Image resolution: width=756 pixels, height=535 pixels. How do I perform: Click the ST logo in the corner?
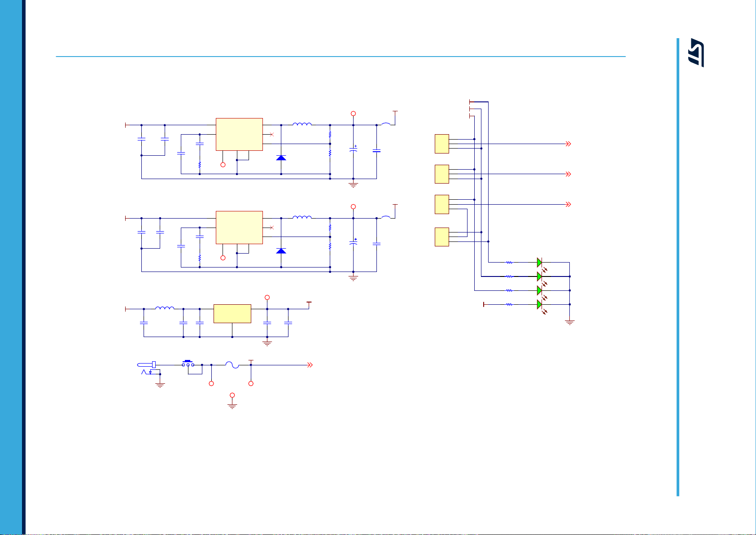click(696, 53)
